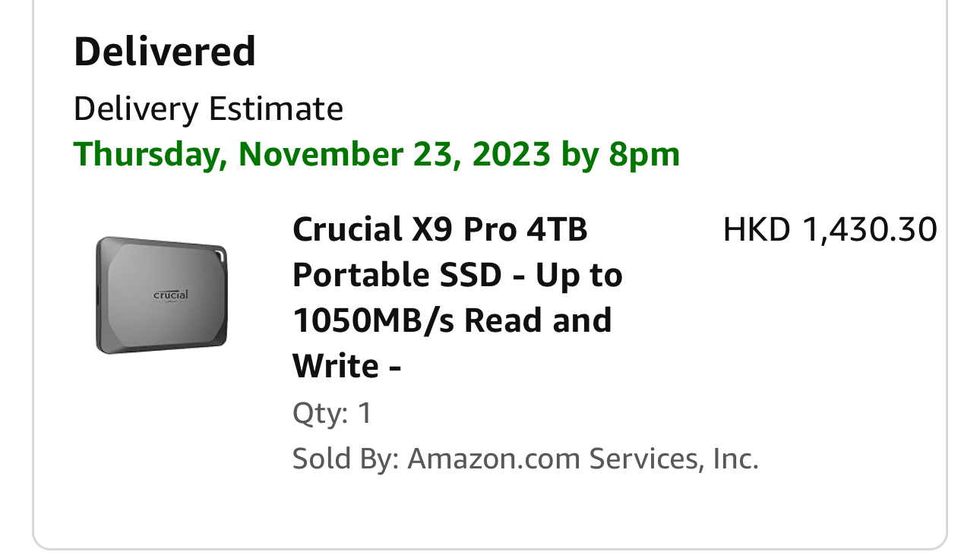Click the HKD 1,430.30 price

point(830,229)
